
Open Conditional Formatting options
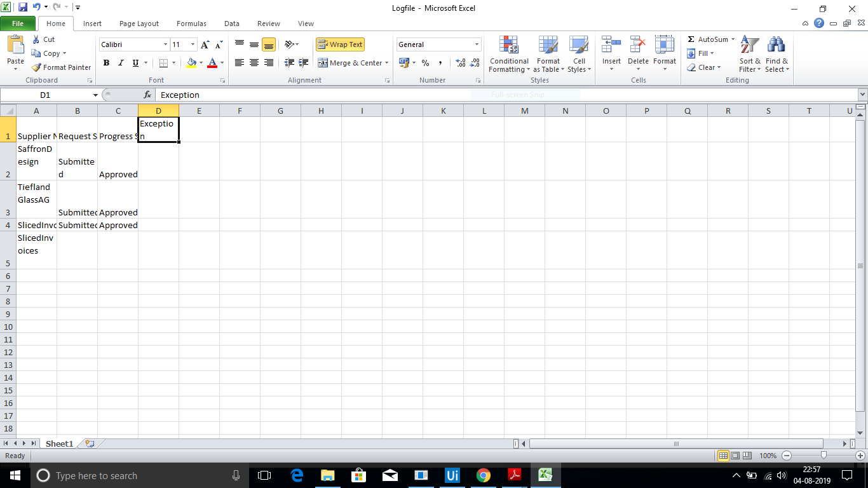pos(508,55)
